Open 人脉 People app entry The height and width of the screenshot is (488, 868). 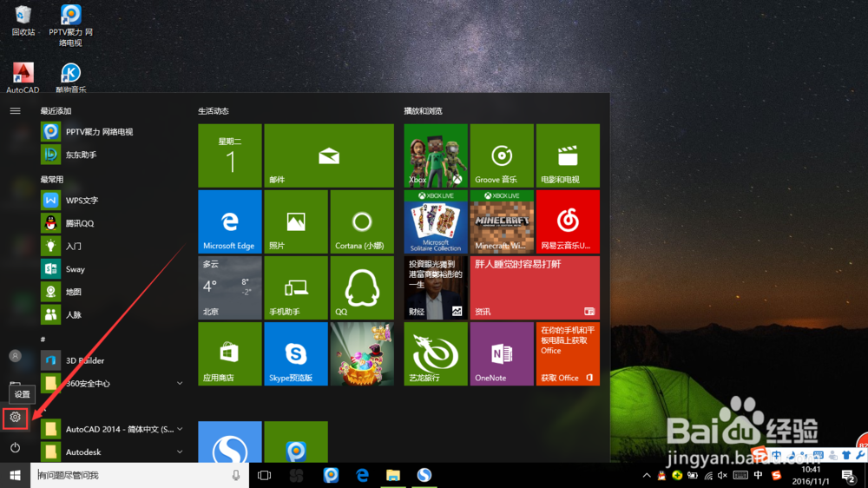(112, 314)
